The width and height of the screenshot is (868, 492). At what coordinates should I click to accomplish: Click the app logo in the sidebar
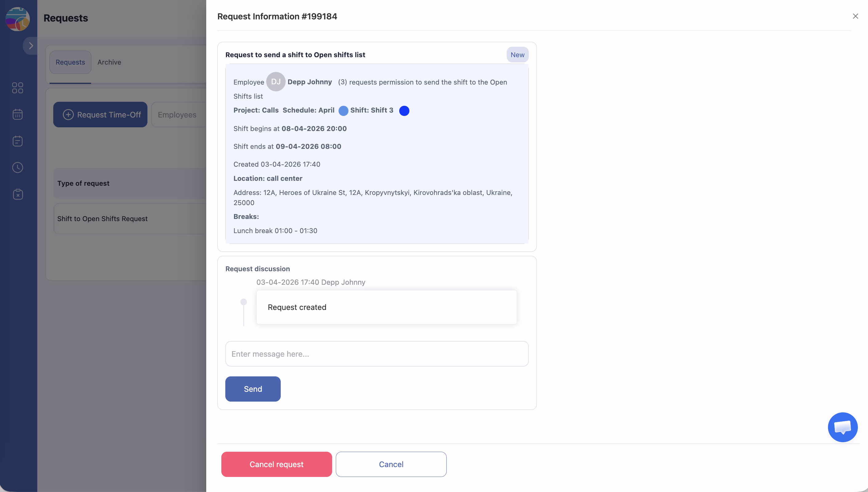(x=18, y=19)
